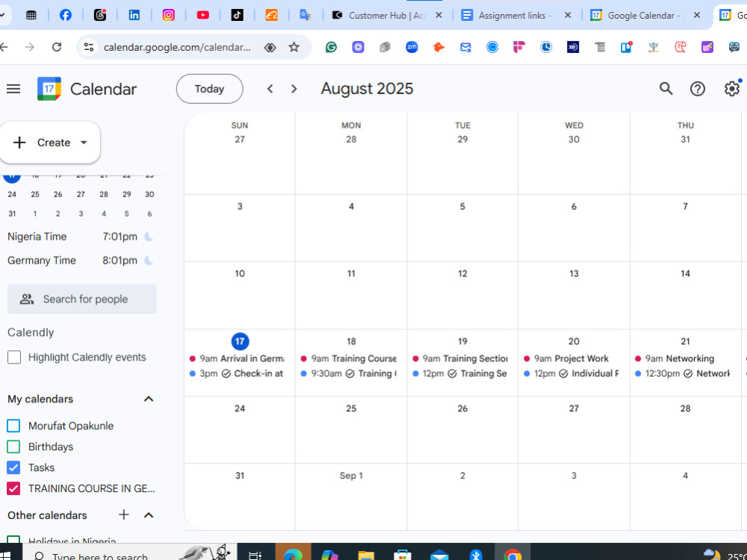Open the Alibaba pinned tab

(x=272, y=15)
